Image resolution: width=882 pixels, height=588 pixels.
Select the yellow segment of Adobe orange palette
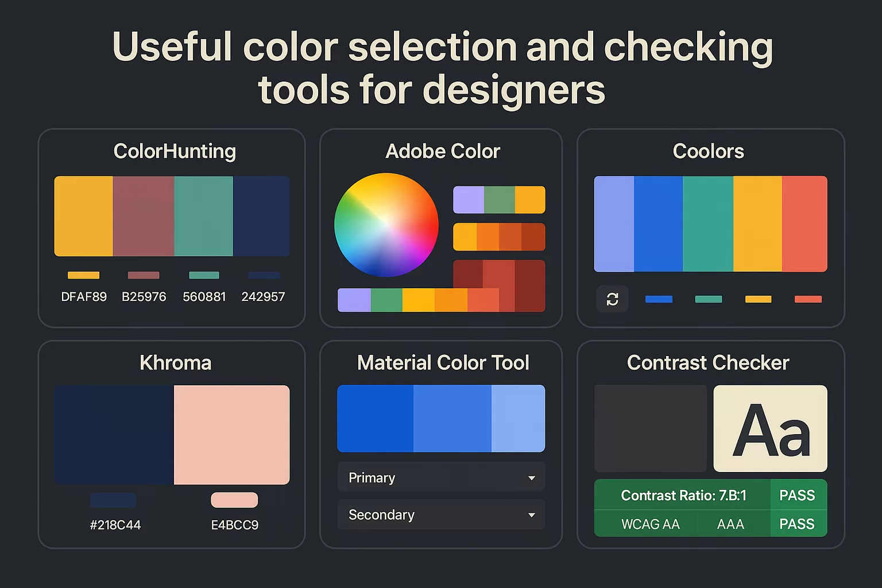pos(465,237)
